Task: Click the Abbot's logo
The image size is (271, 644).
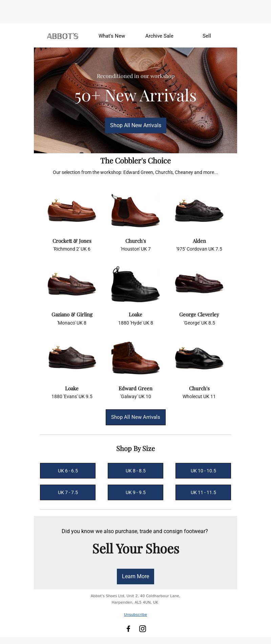Action: [x=63, y=36]
